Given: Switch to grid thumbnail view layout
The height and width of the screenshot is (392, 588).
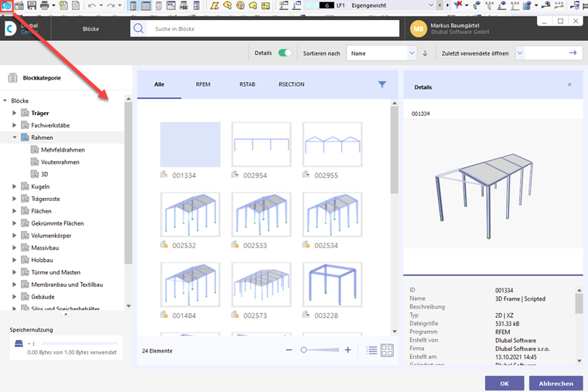Looking at the screenshot, I should click(x=387, y=350).
